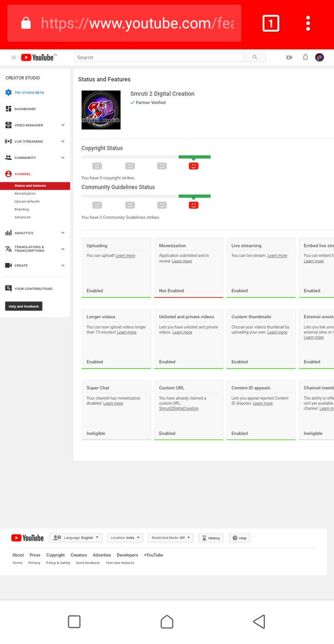Click the Not Enabled status in Monetization
Screen dimensions: 334x644
pos(172,291)
